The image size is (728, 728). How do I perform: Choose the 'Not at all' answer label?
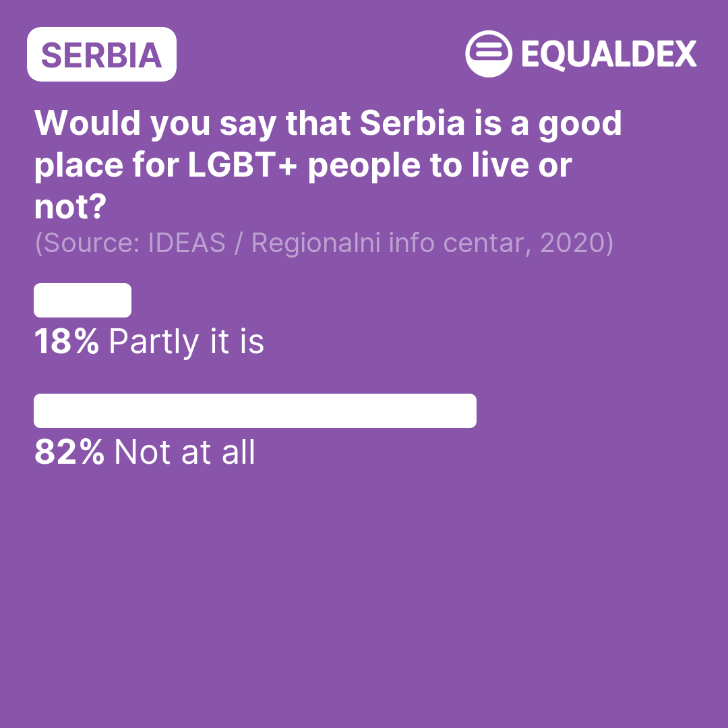pyautogui.click(x=184, y=452)
